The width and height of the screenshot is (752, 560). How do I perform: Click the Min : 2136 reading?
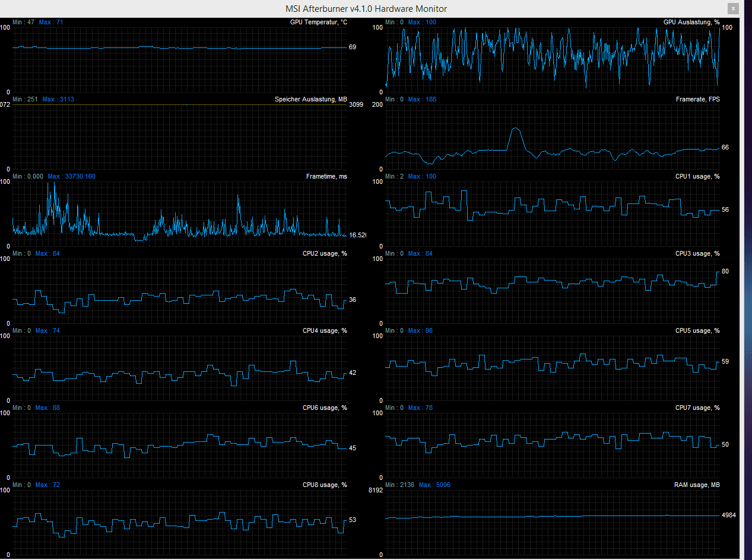point(399,485)
